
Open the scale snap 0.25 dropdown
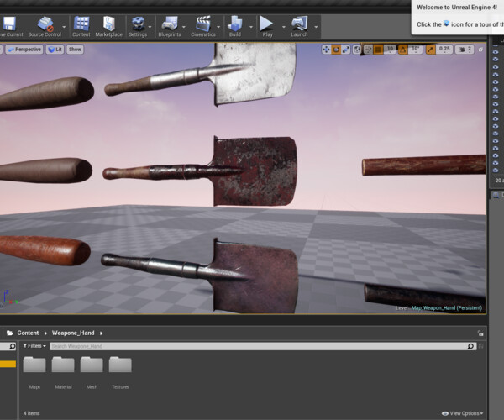pos(444,50)
